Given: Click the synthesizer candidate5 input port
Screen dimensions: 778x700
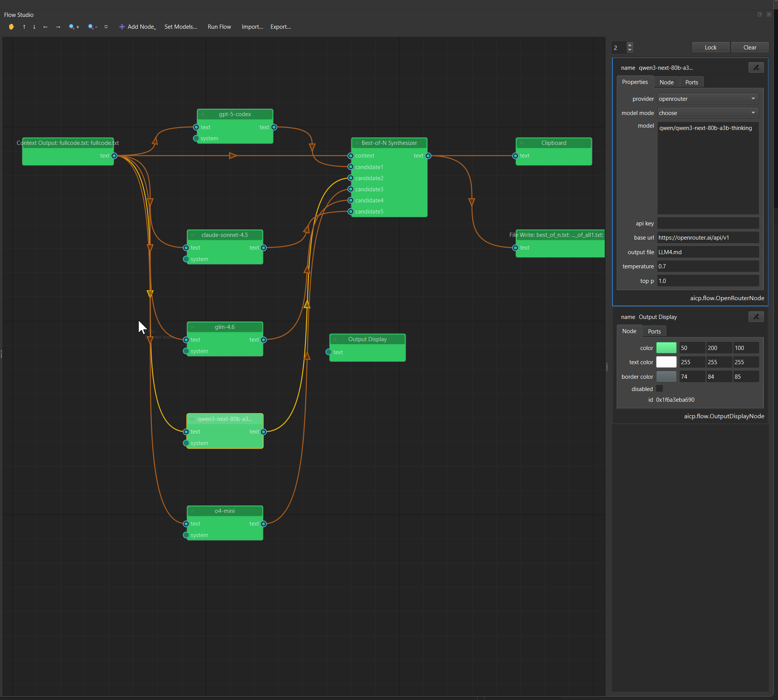Looking at the screenshot, I should pos(351,212).
